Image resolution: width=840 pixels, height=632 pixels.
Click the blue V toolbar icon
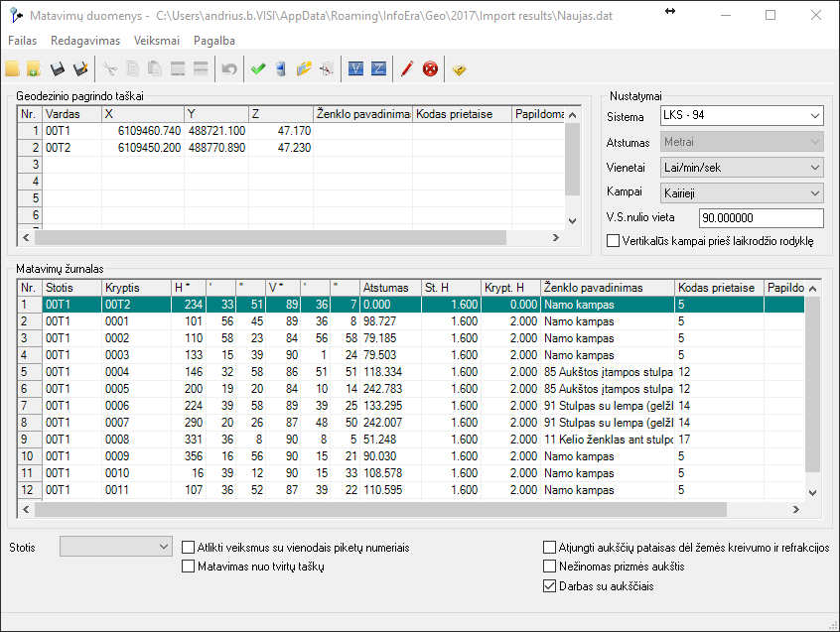(355, 68)
